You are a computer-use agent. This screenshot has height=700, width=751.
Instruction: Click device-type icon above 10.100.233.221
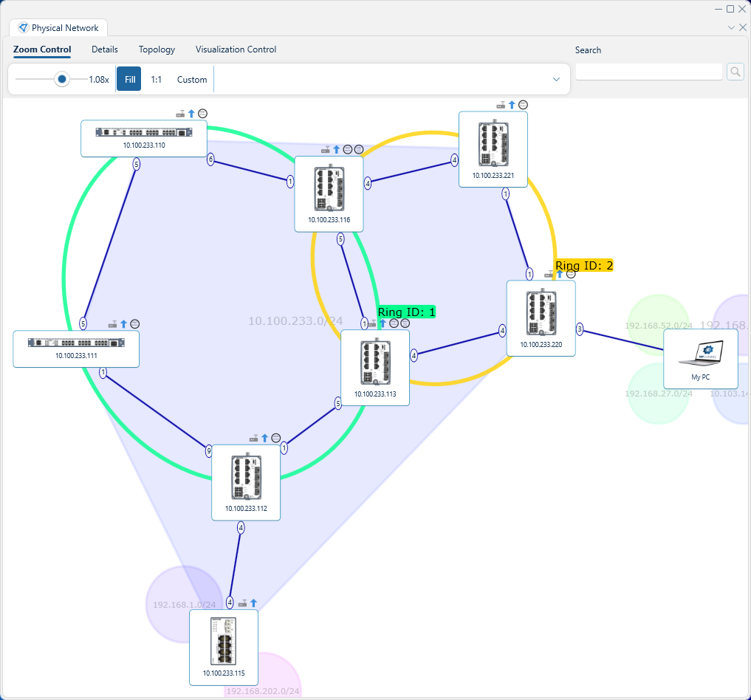click(501, 105)
